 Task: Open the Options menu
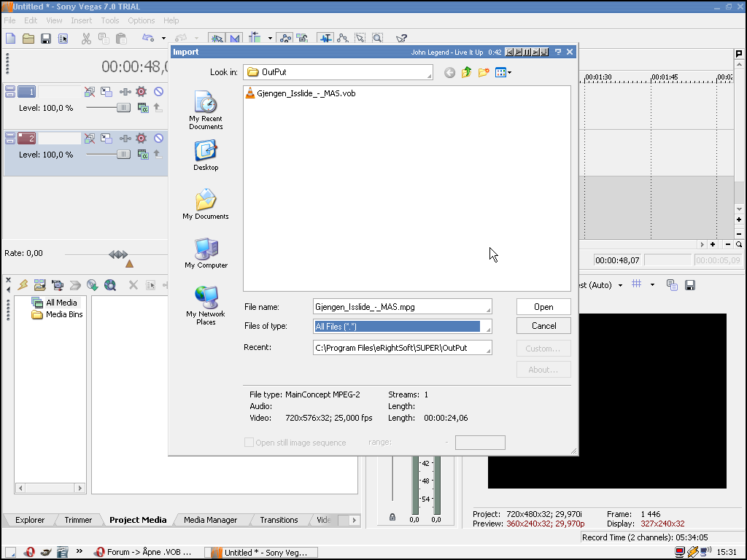pyautogui.click(x=141, y=20)
